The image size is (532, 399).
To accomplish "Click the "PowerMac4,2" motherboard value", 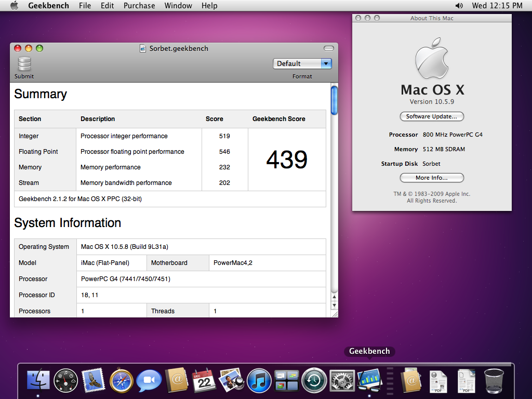I will (233, 263).
